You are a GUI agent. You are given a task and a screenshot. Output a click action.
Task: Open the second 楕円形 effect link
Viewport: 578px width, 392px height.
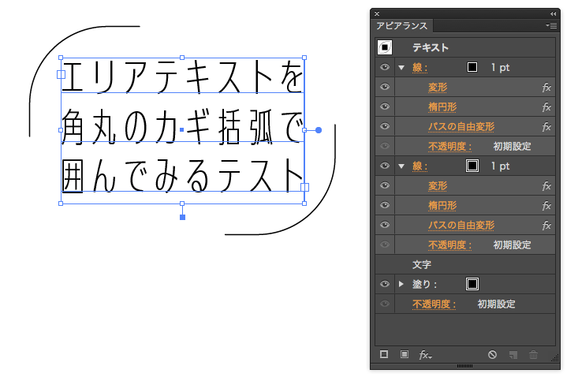click(x=442, y=206)
